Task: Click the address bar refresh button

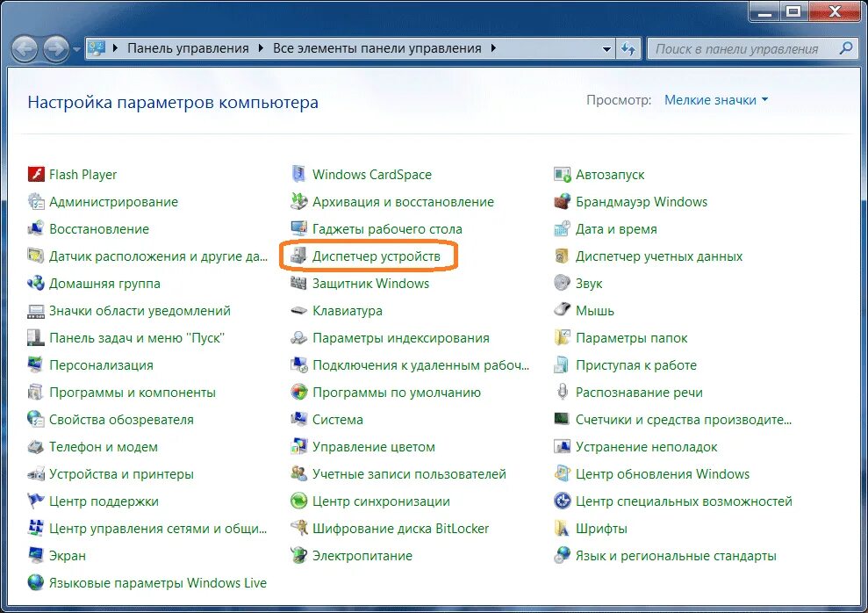Action: tap(628, 48)
